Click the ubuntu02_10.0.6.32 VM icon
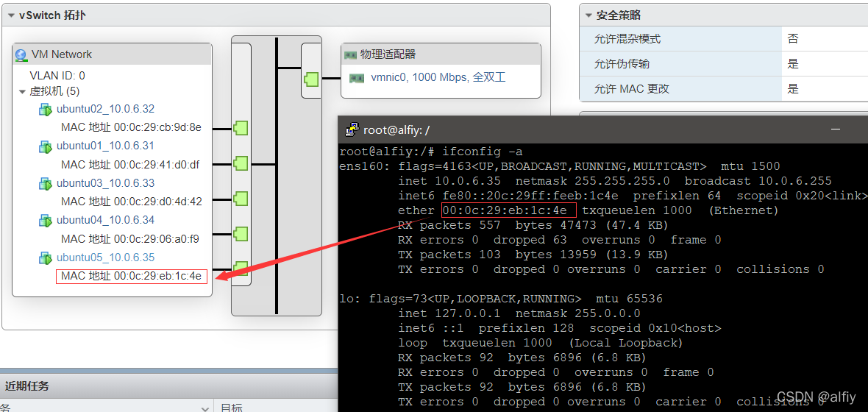 click(x=46, y=110)
